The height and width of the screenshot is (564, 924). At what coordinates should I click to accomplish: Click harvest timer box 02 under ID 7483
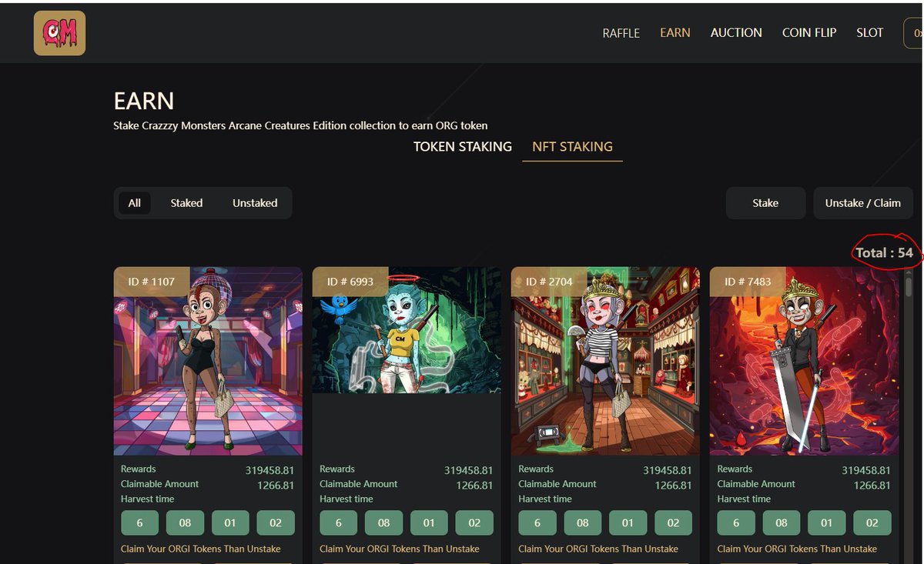872,522
